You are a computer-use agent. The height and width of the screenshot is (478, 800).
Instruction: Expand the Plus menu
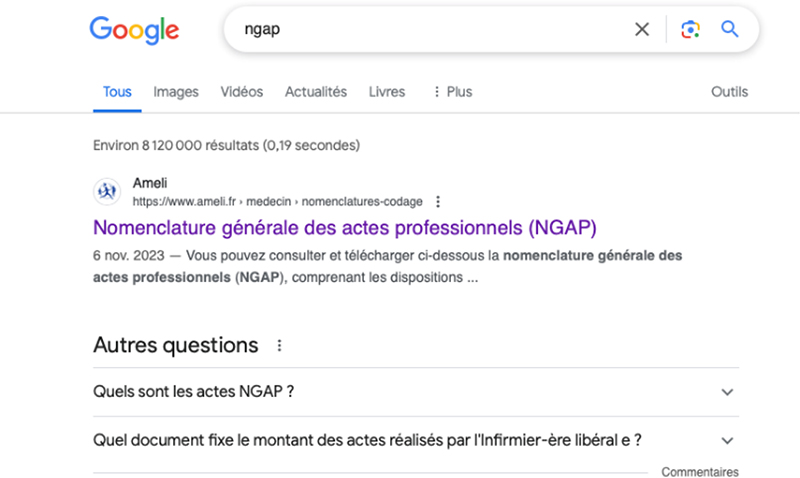[453, 92]
